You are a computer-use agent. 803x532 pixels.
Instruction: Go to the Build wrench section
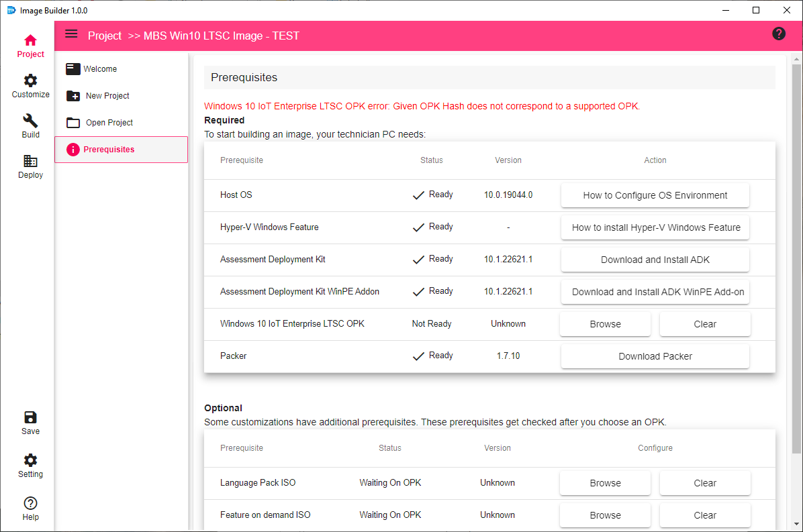coord(30,126)
